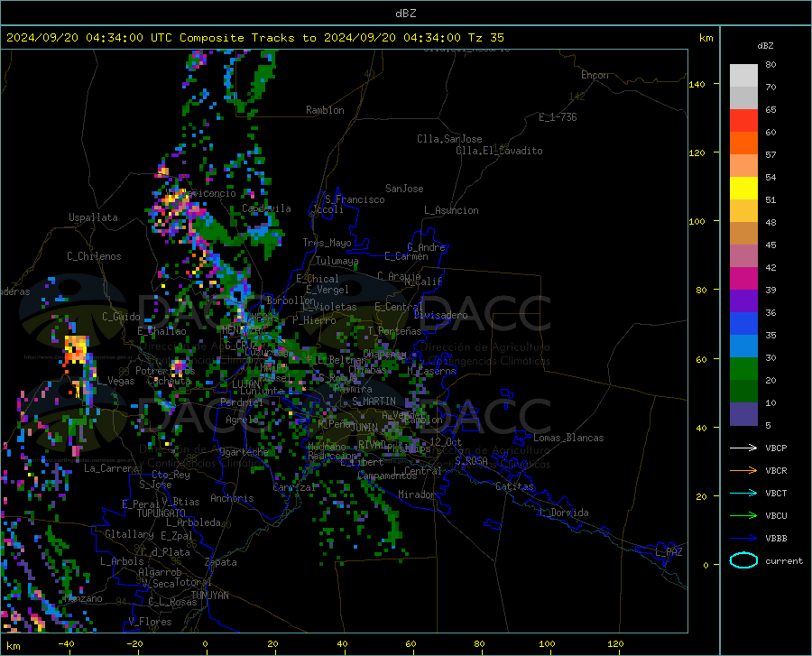Image resolution: width=812 pixels, height=656 pixels.
Task: Pick the green 20 dBZ color swatch
Action: click(x=743, y=369)
